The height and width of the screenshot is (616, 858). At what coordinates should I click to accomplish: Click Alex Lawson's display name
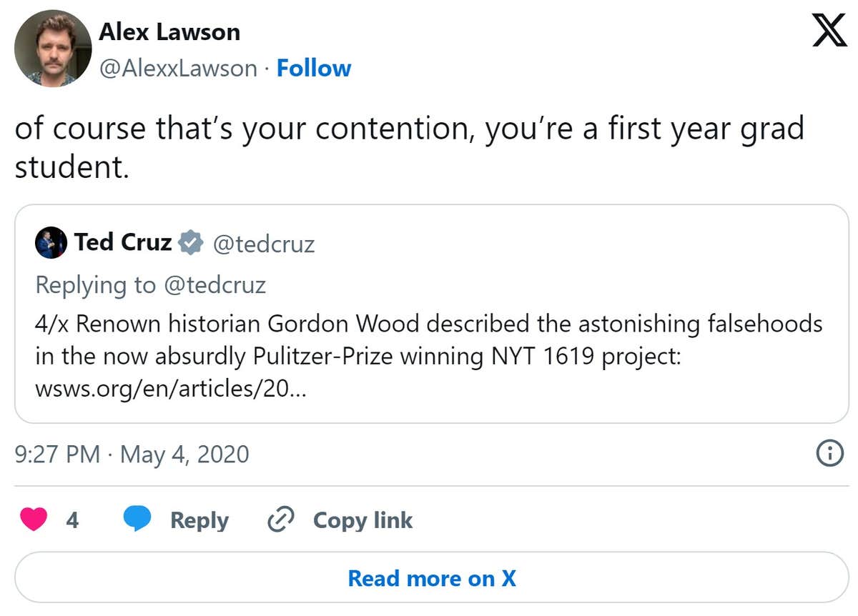[x=170, y=31]
